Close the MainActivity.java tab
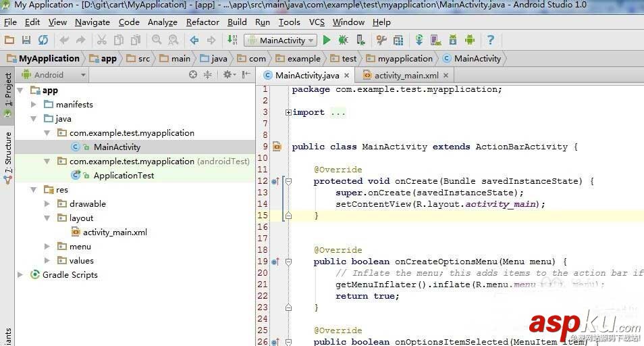The height and width of the screenshot is (346, 644). [x=347, y=76]
